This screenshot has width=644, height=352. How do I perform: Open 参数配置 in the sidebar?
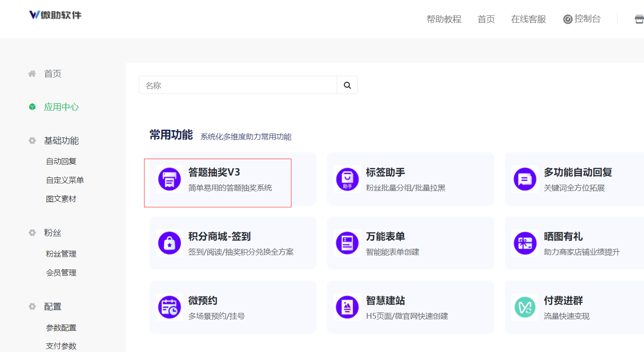point(61,328)
